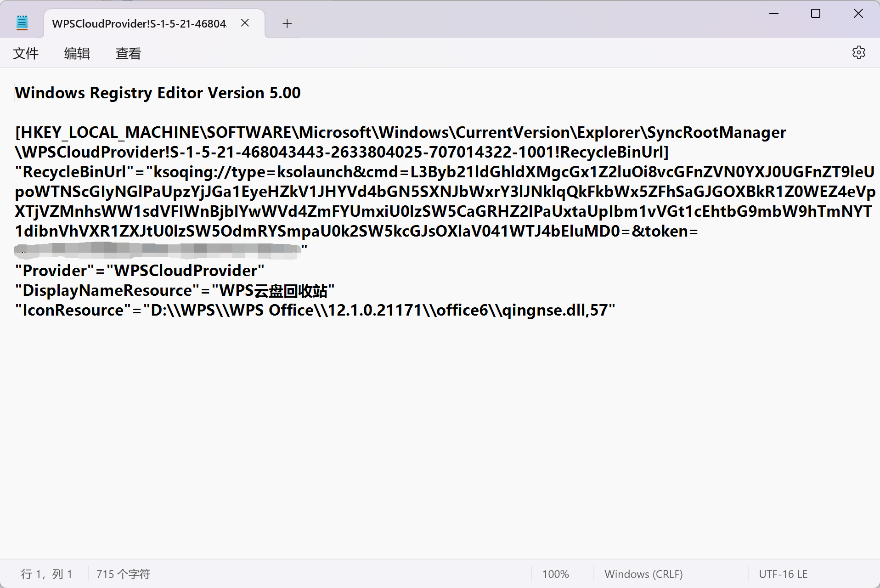880x588 pixels.
Task: Click the "DisplayNameResource" line
Action: 175,290
